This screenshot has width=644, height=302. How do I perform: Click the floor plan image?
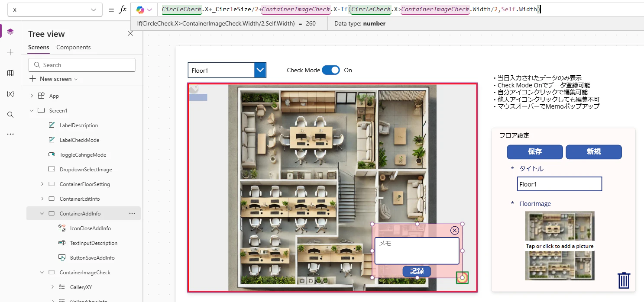pyautogui.click(x=332, y=187)
